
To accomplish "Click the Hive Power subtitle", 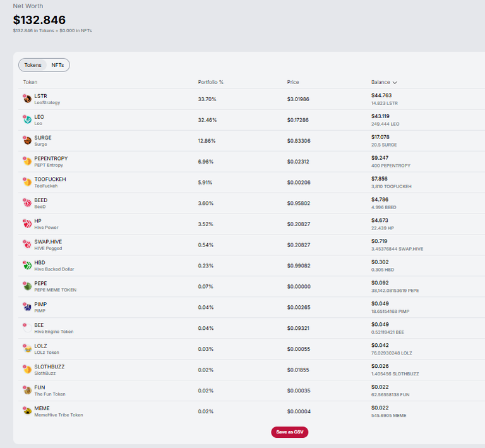I will point(46,227).
